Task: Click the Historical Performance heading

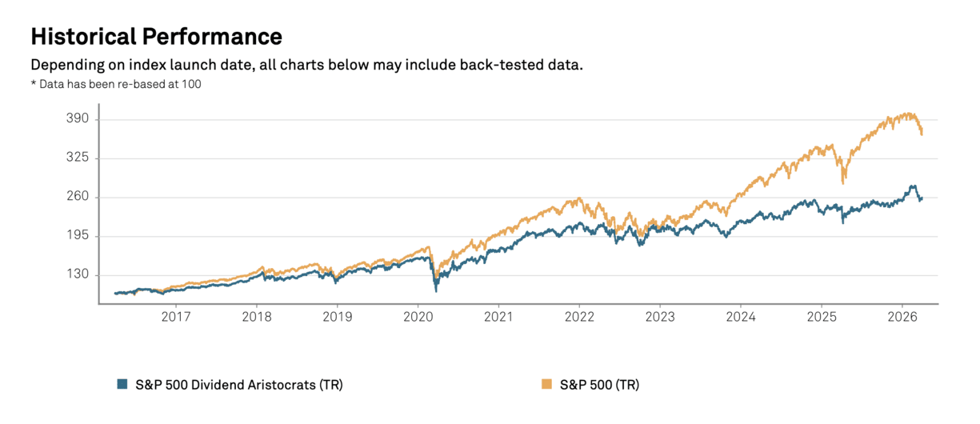Action: [x=156, y=37]
